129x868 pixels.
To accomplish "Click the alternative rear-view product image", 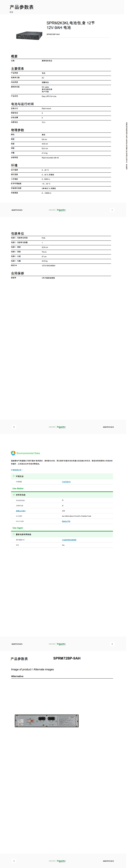I will point(47,721).
